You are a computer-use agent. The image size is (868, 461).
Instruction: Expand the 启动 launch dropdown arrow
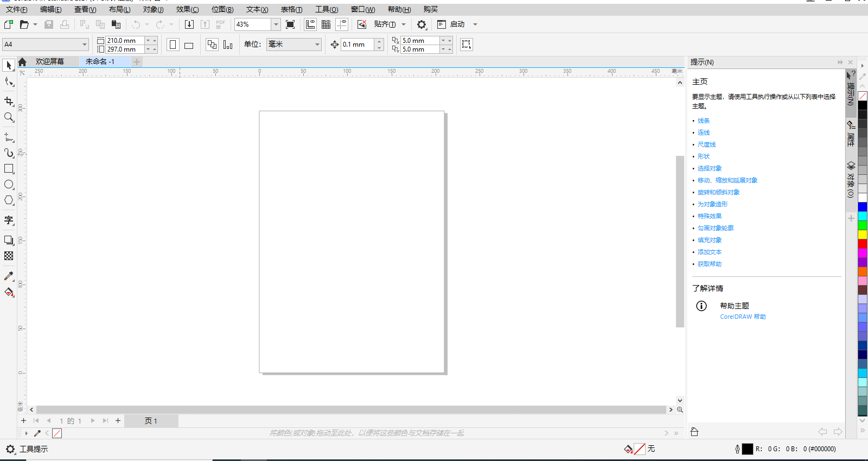[475, 24]
